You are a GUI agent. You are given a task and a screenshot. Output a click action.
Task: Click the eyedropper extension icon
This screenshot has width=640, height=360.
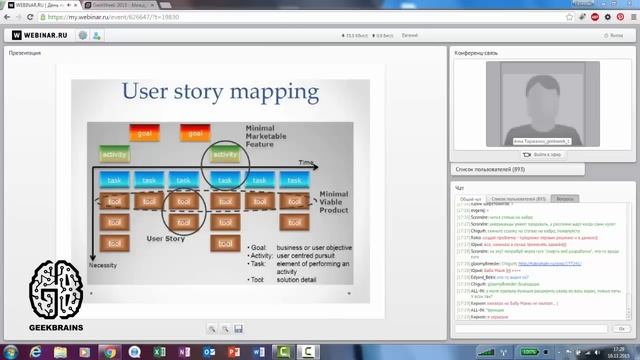582,17
